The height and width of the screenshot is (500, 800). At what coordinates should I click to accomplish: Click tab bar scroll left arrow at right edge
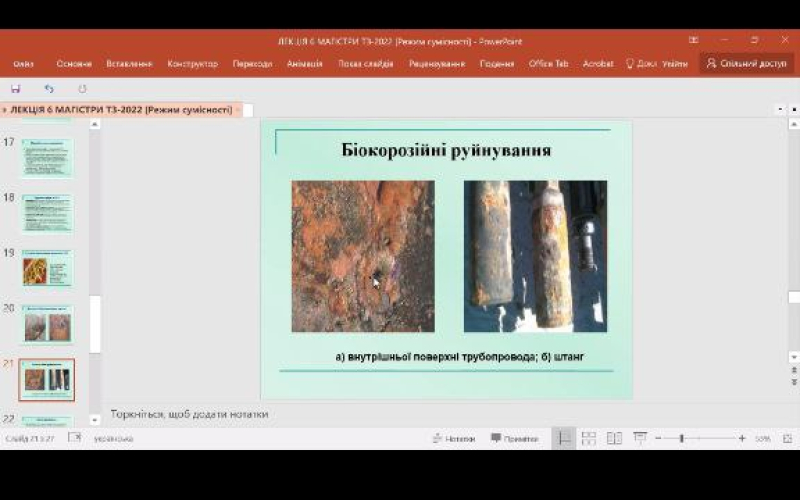[x=781, y=110]
